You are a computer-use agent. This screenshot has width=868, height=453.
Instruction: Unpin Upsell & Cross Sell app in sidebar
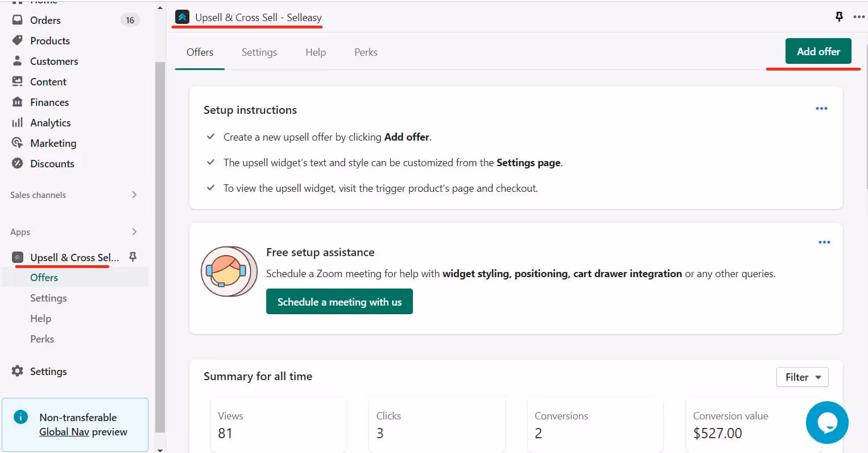click(133, 257)
